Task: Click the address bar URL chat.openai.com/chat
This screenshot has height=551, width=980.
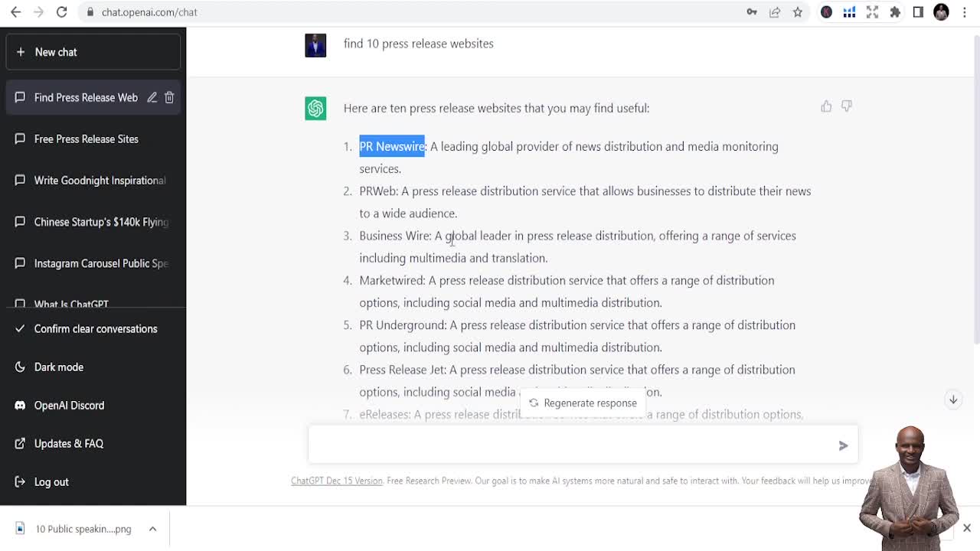Action: coord(149,12)
